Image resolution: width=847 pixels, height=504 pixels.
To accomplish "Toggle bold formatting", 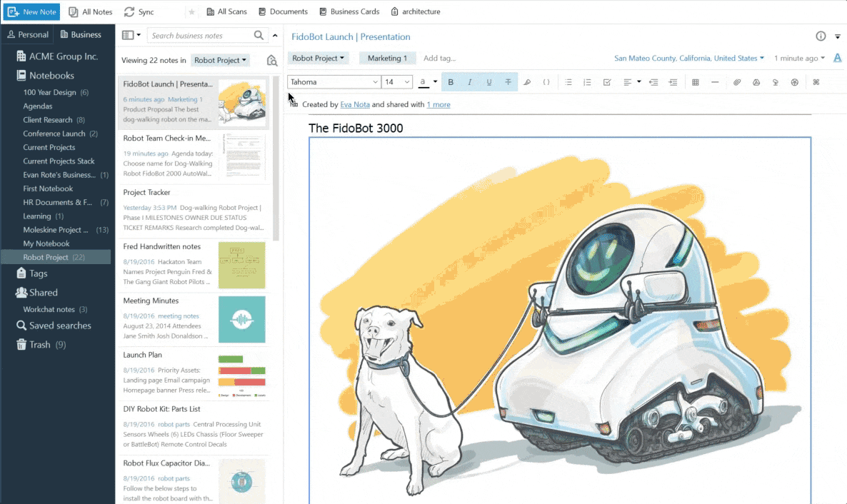I will [x=451, y=82].
